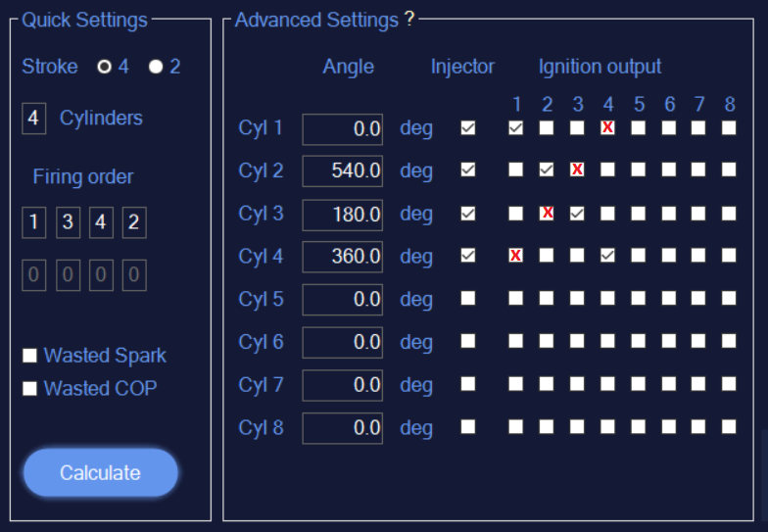
Task: Click the red X on Cyl 2 ignition output 3
Action: [577, 169]
